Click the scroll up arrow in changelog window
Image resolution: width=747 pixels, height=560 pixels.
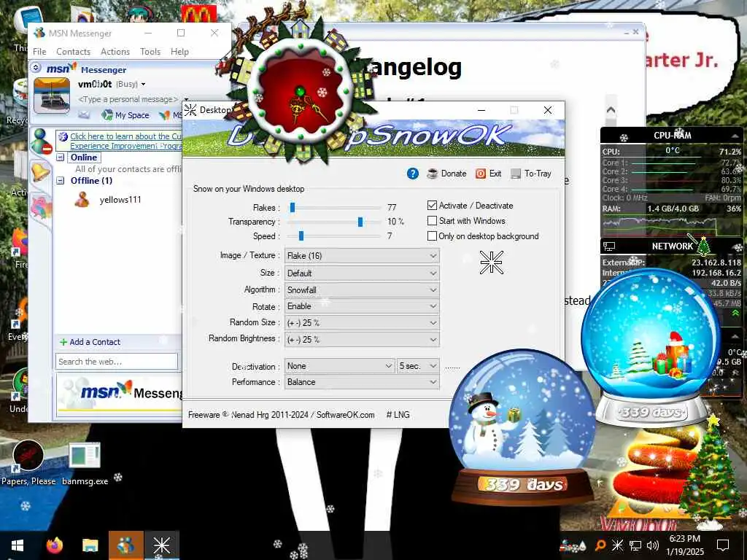(x=611, y=110)
